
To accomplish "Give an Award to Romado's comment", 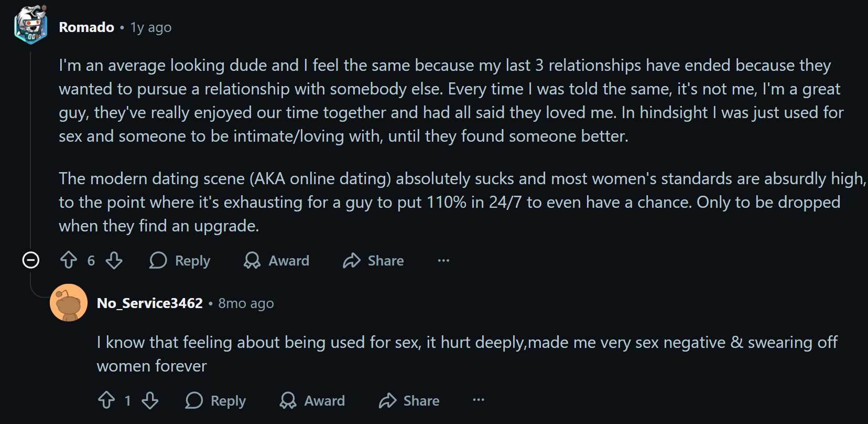I will click(277, 260).
